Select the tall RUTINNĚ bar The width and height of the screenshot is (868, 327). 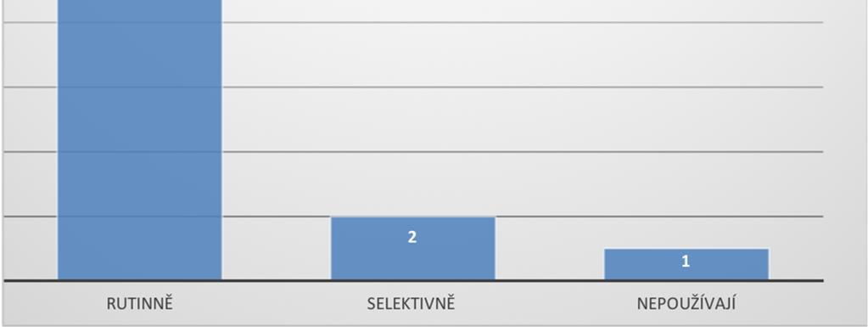[139, 139]
